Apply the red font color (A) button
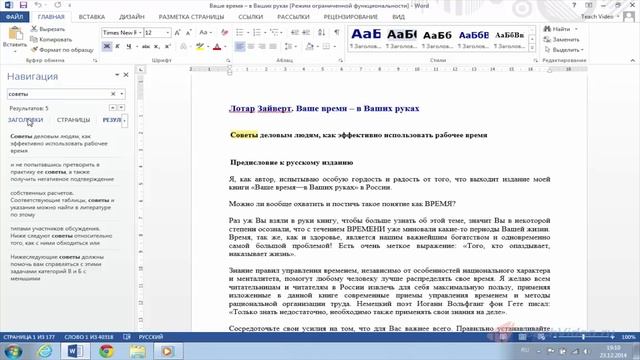Viewport: 640px width, 360px height. click(217, 47)
